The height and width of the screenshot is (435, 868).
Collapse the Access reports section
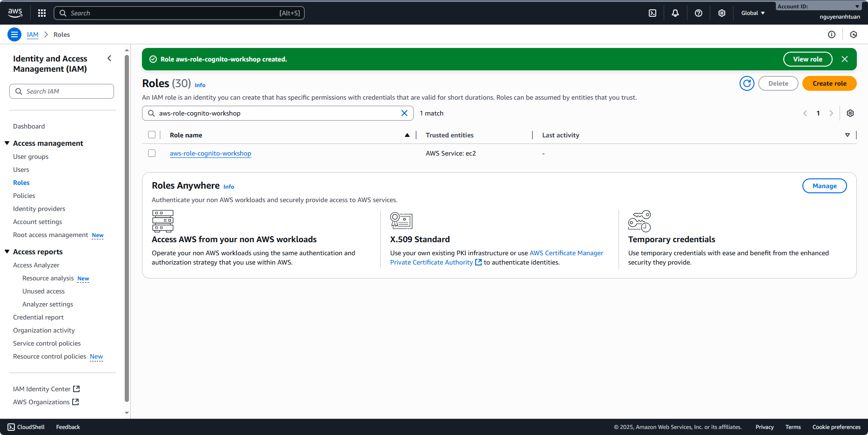click(7, 252)
